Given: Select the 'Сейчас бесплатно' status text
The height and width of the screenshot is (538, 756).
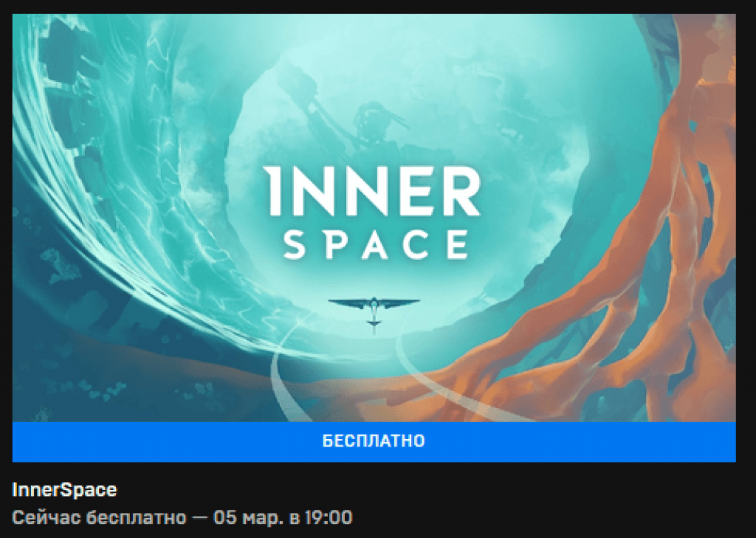Looking at the screenshot, I should point(99,517).
